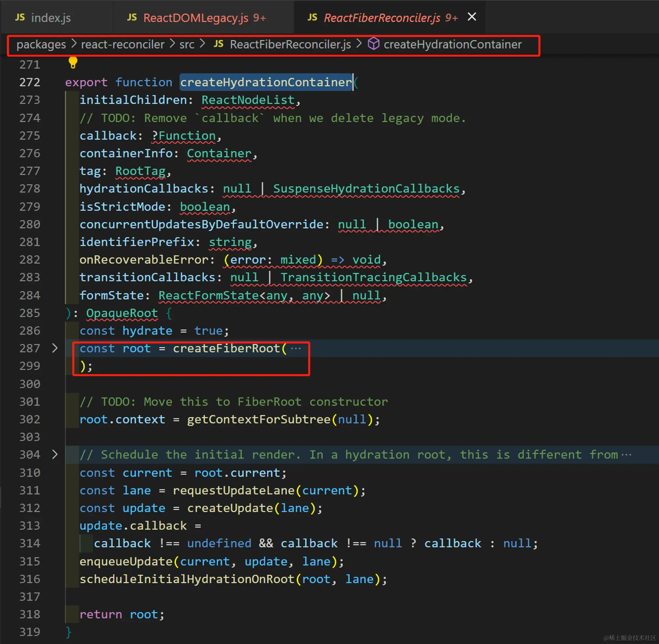Click the JS icon on ReactFiberReconciler.js tab
This screenshot has width=659, height=644.
(x=312, y=17)
